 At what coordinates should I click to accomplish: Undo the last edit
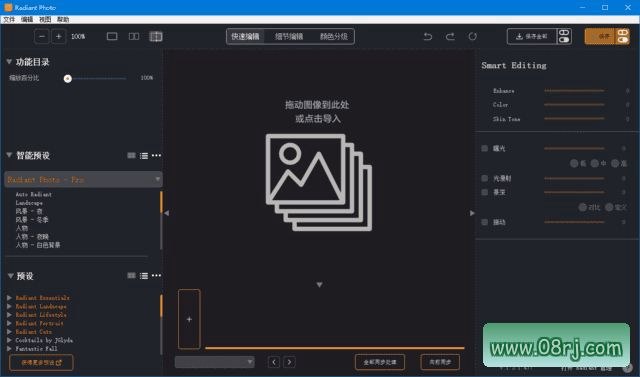click(427, 37)
